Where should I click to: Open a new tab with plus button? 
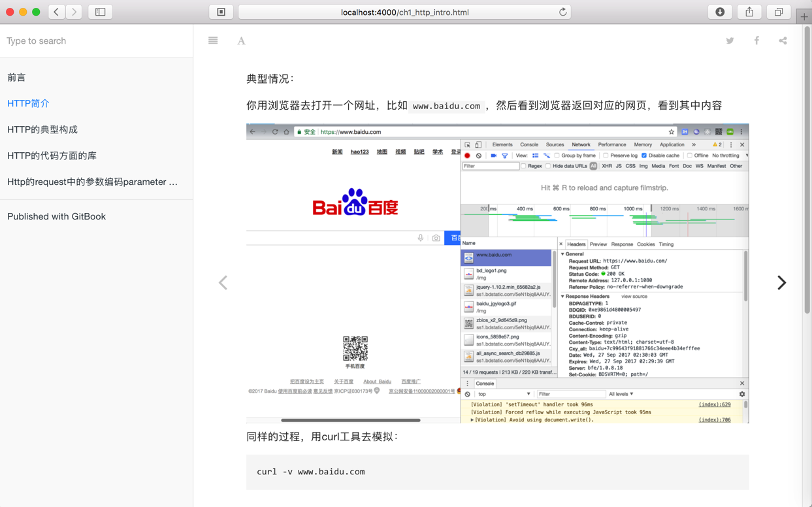coord(804,17)
